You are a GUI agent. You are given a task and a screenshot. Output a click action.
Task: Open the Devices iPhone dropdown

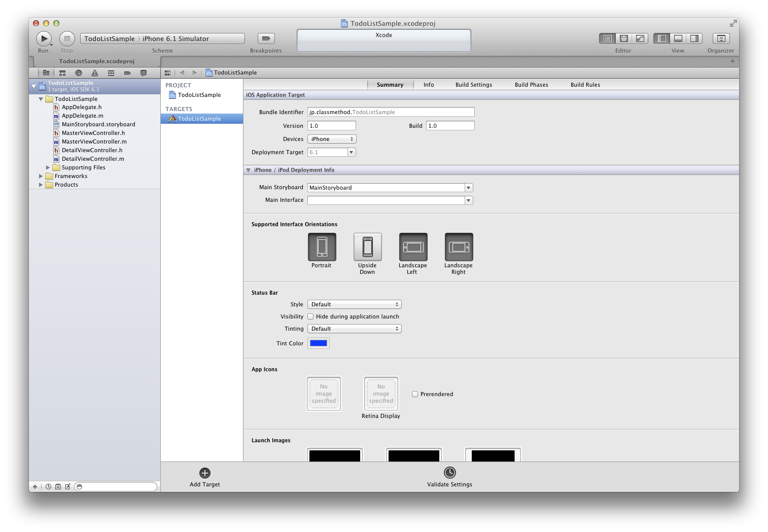[x=332, y=139]
